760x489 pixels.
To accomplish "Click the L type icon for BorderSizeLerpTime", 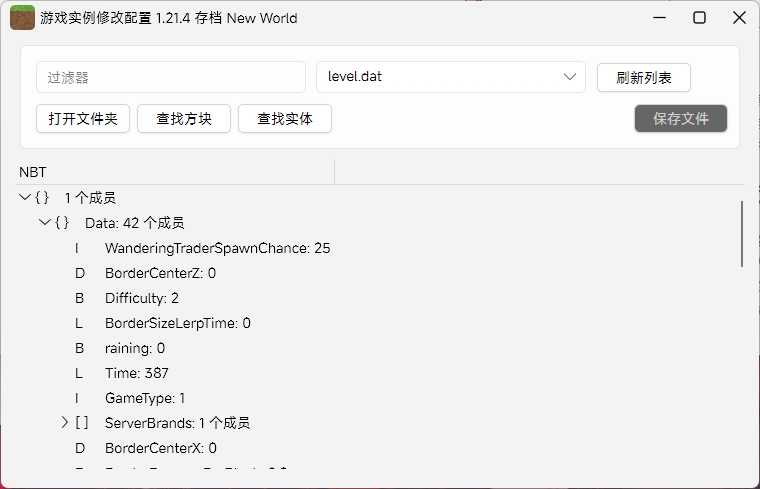I will (x=79, y=323).
